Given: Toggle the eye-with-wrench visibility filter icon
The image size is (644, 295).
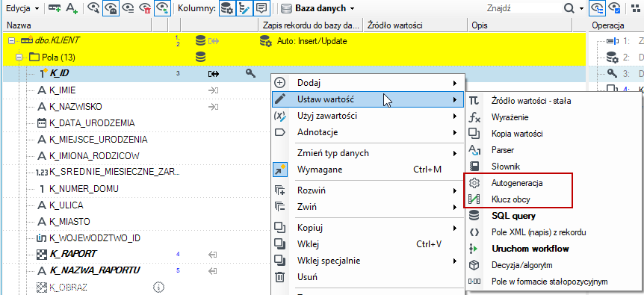Looking at the screenshot, I should tap(93, 7).
